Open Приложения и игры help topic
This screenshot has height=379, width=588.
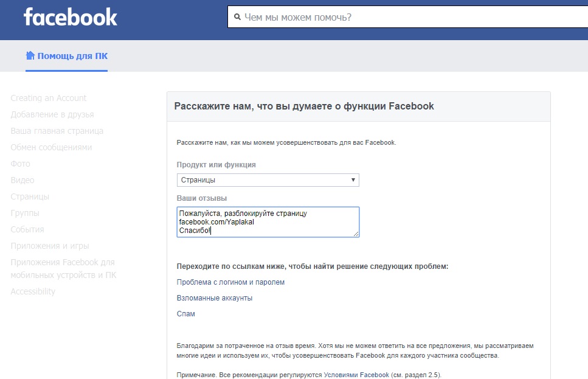click(50, 246)
